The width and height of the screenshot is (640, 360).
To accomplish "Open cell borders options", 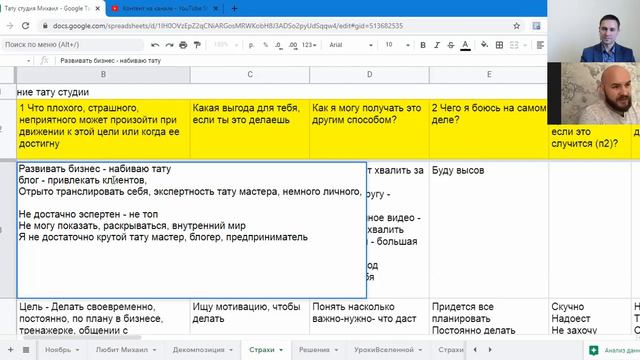I will pyautogui.click(x=499, y=45).
